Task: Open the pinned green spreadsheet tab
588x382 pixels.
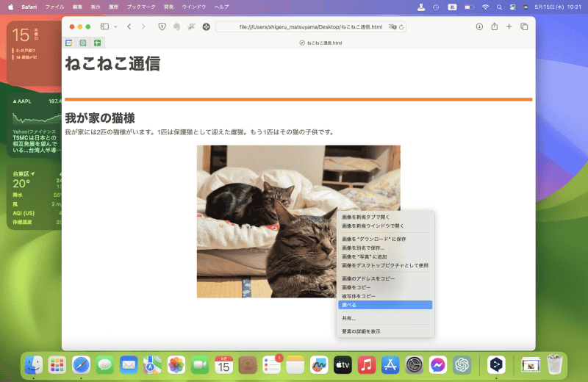Action: coord(97,43)
